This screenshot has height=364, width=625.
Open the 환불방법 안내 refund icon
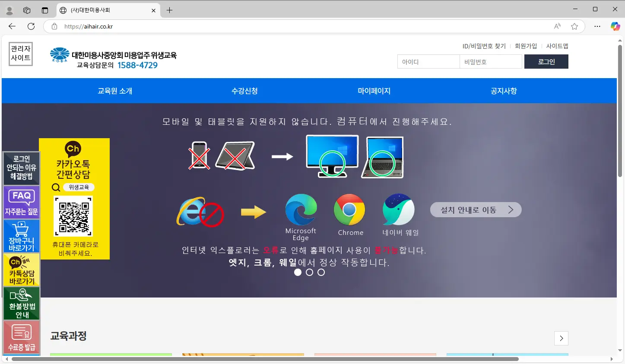[x=21, y=303]
